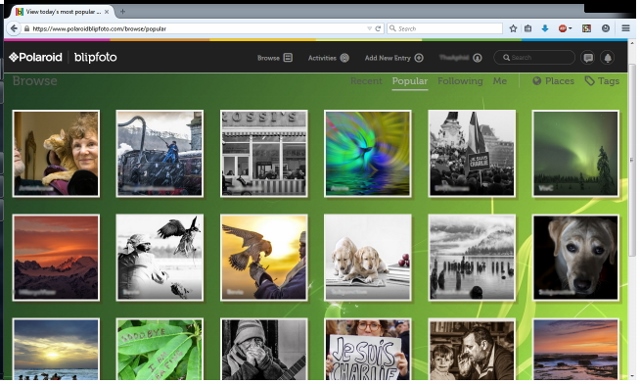
Task: Open the steam train photo
Action: [160, 153]
